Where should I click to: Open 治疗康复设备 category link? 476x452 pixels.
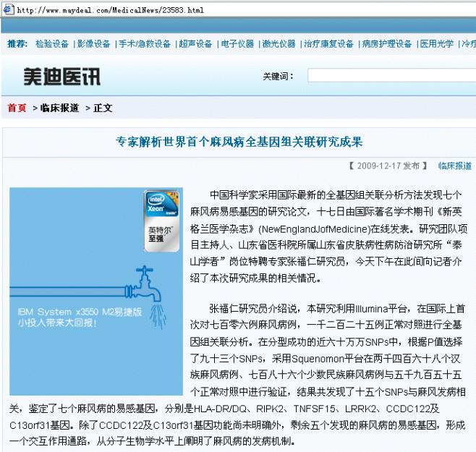[328, 44]
